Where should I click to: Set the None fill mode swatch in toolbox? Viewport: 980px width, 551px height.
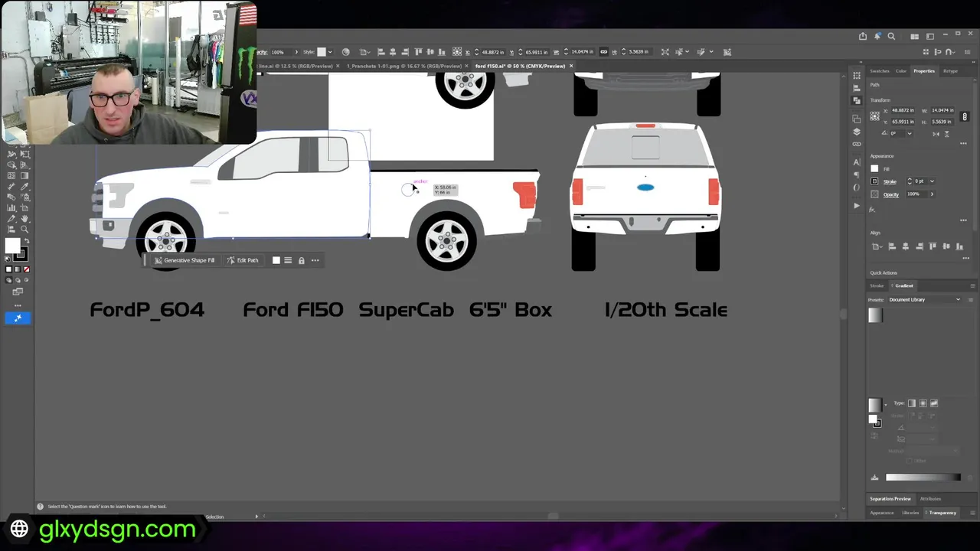coord(27,269)
